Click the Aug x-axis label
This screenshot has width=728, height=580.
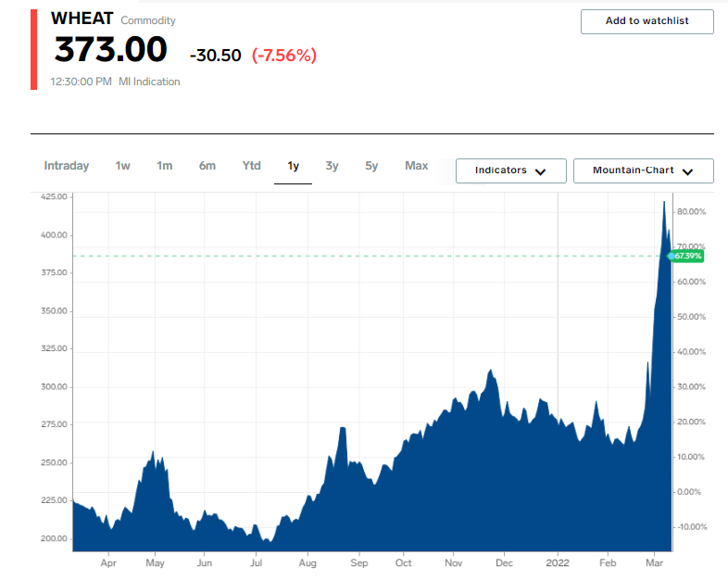point(308,562)
